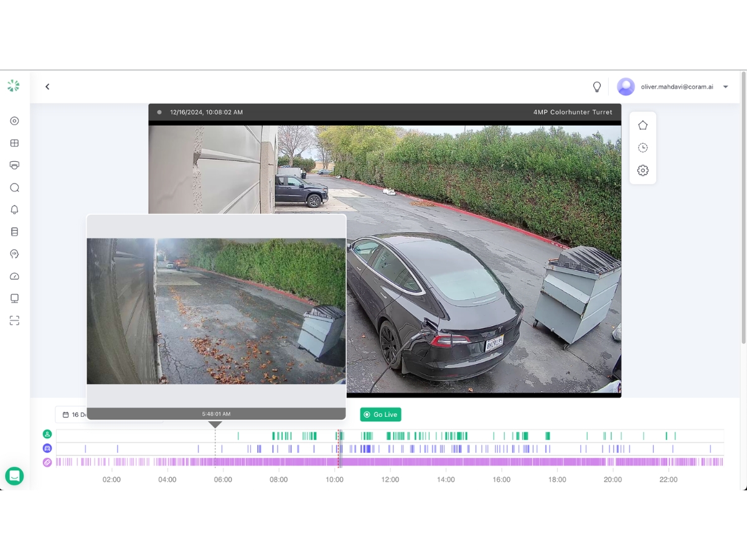Click the lightbulb tips icon
The height and width of the screenshot is (560, 747).
596,87
